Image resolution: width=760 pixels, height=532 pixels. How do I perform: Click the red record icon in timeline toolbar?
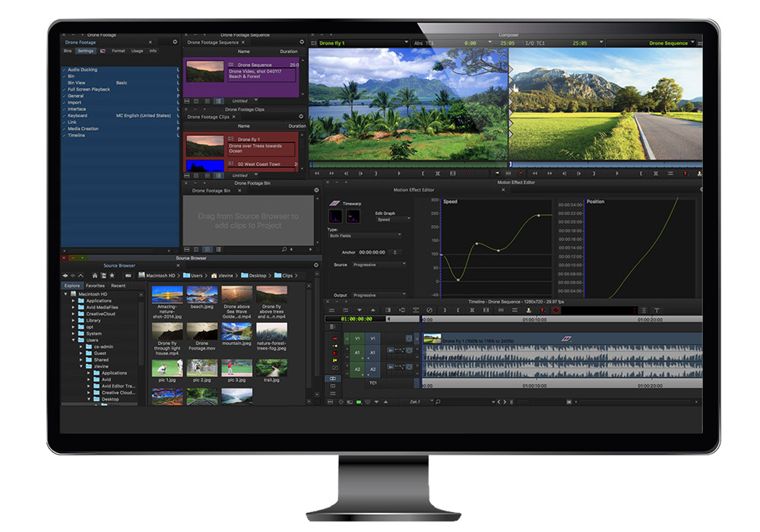click(556, 310)
